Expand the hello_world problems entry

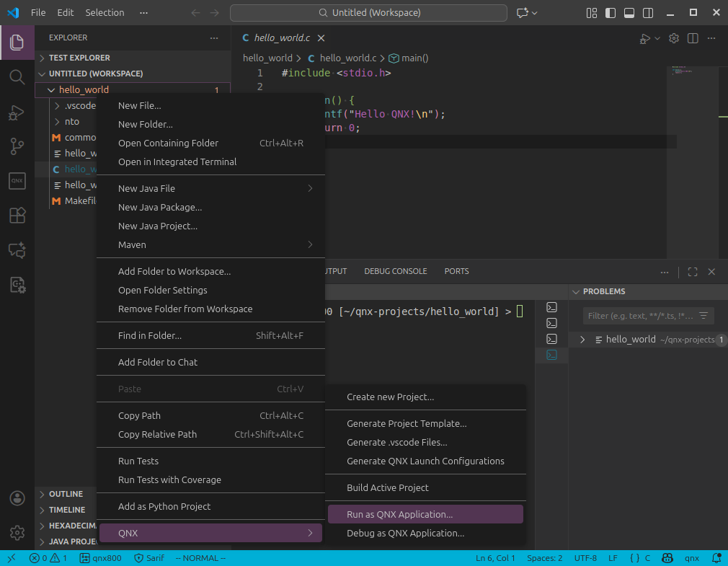click(582, 340)
